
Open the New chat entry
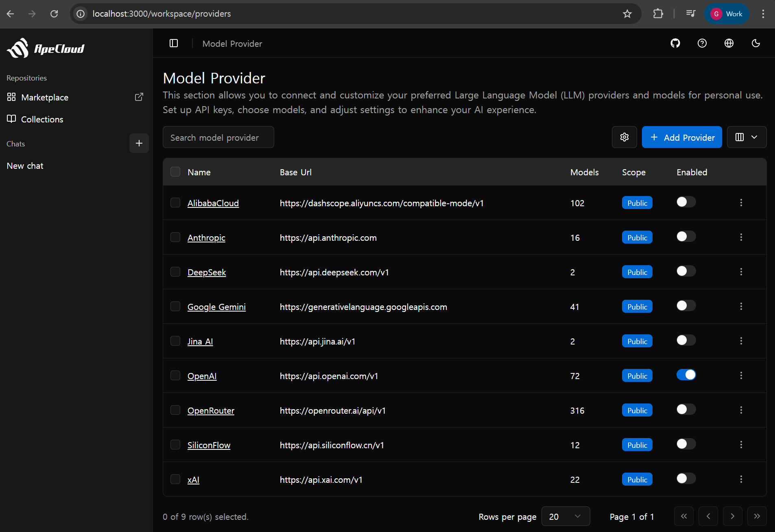click(x=25, y=166)
